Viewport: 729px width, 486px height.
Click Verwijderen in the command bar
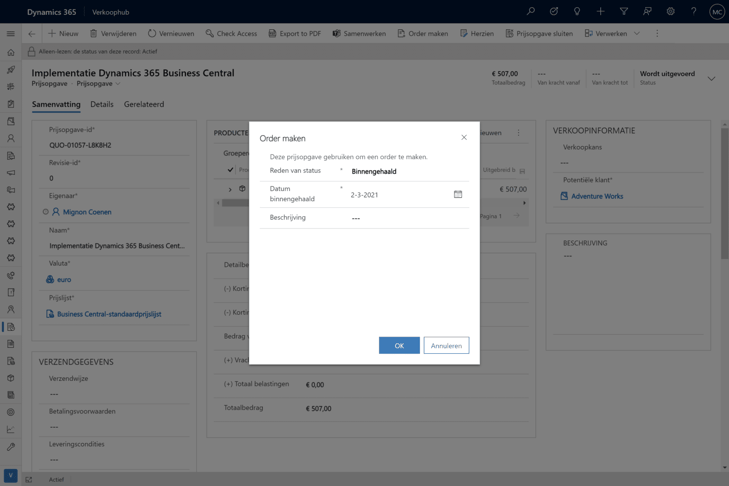pos(113,33)
